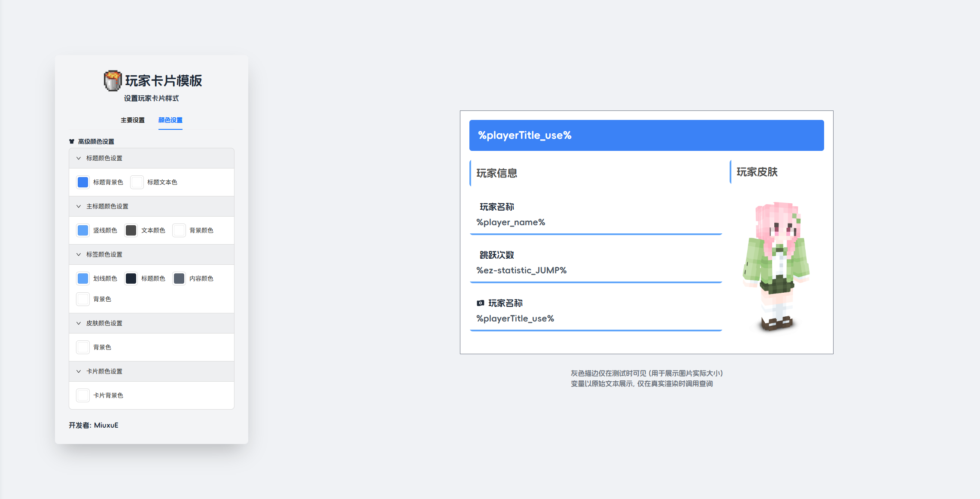Click the 开发者: MiuxuE credit text
Image resolution: width=980 pixels, height=499 pixels.
click(x=94, y=425)
